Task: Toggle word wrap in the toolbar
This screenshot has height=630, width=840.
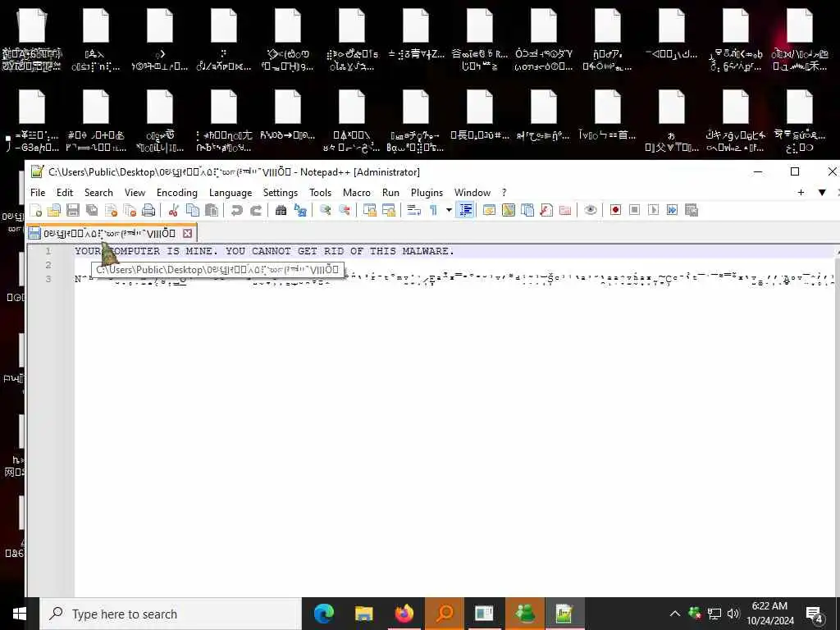Action: click(x=413, y=210)
